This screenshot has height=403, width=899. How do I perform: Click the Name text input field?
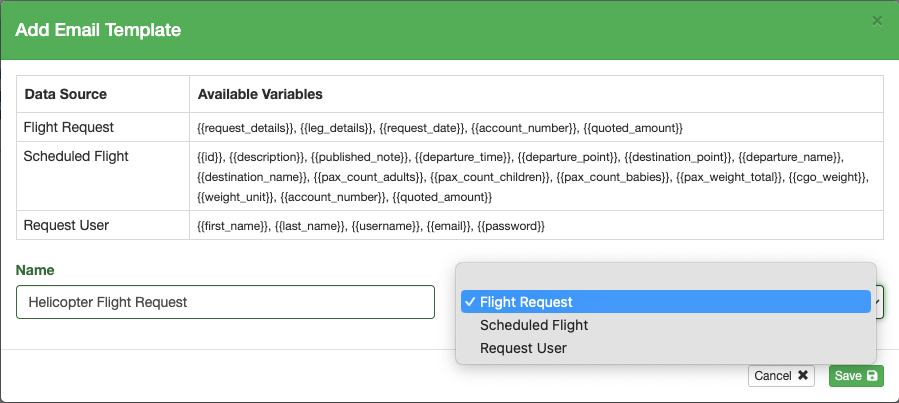tap(225, 302)
